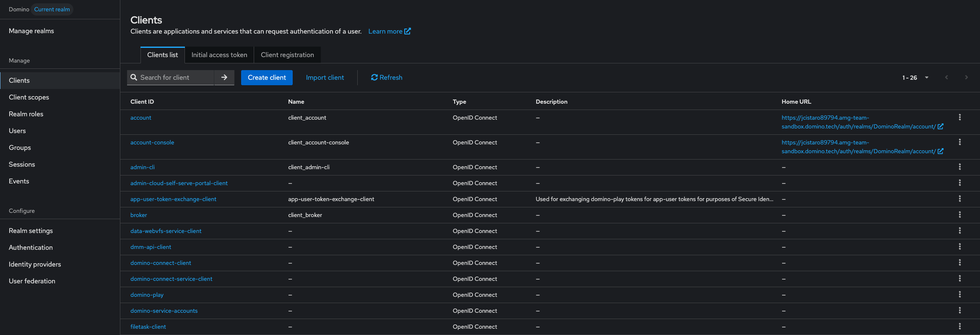Open the domino-connect-service-client link
980x335 pixels.
pyautogui.click(x=171, y=279)
